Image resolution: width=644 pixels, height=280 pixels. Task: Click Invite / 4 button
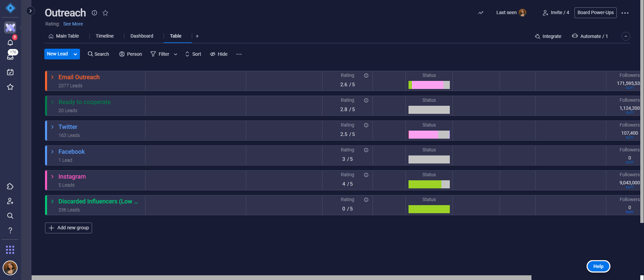click(x=556, y=13)
